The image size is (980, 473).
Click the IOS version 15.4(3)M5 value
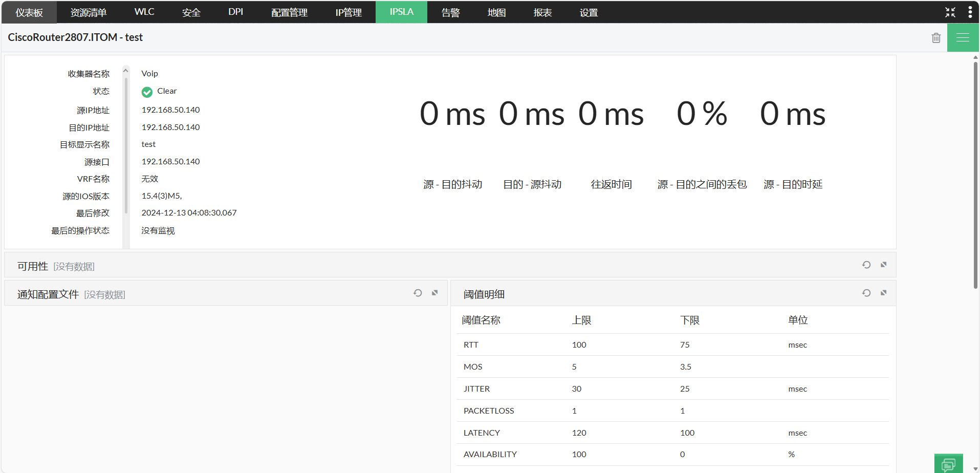pos(162,196)
